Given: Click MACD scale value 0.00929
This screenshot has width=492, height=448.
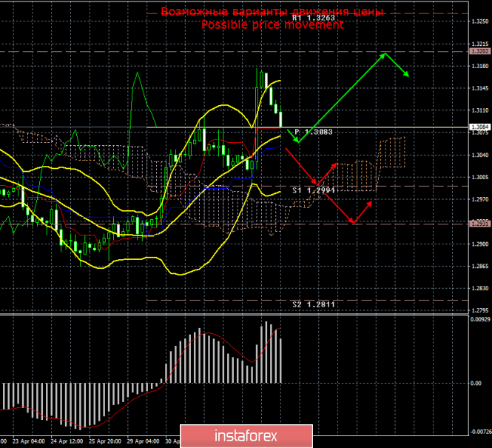Looking at the screenshot, I should point(480,319).
